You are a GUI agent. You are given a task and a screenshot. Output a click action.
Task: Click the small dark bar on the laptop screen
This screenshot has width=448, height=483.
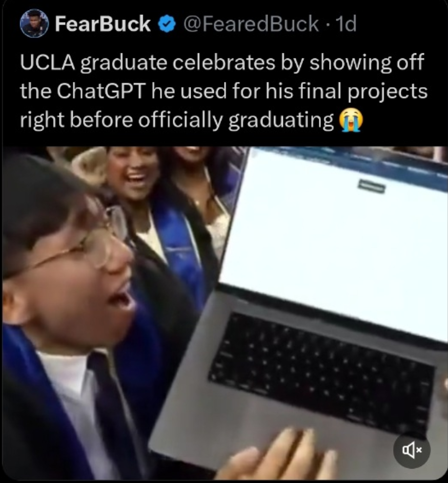click(371, 186)
